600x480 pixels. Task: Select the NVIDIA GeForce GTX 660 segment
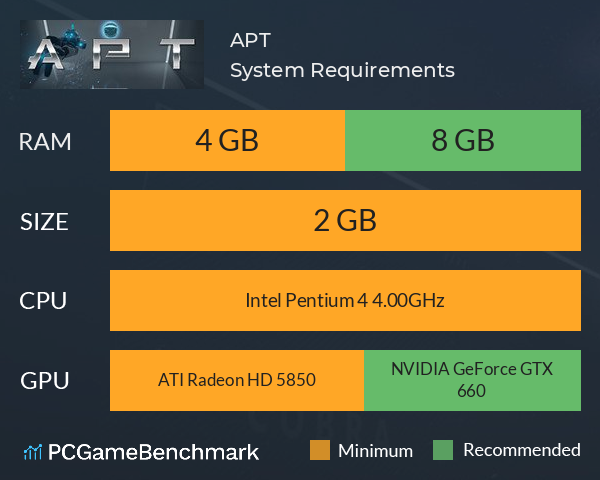click(472, 380)
